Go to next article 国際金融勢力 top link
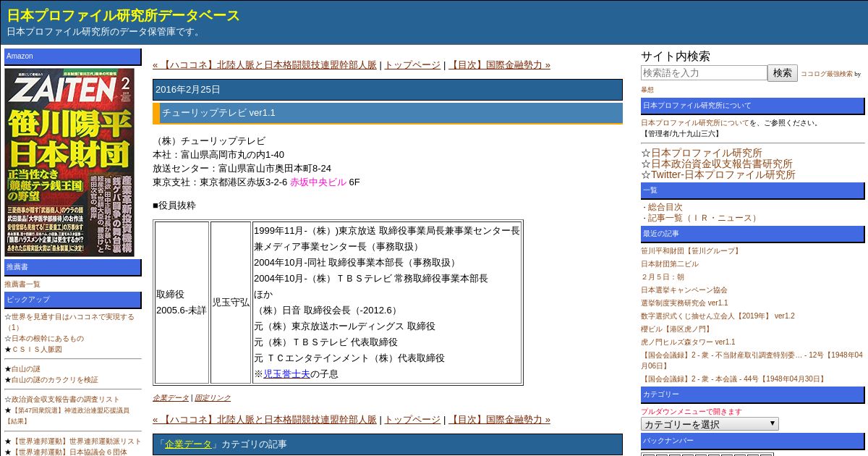 (499, 65)
